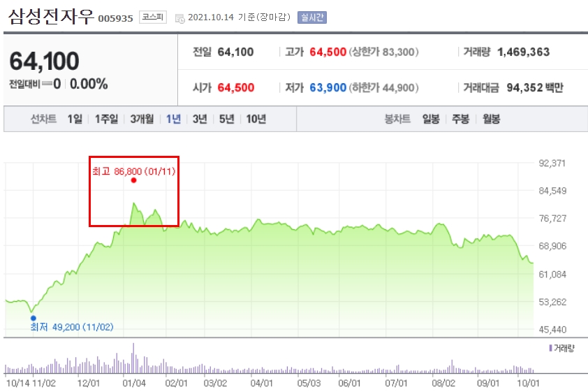Click the red 최고 86,800 peak marker dot
Image resolution: width=588 pixels, height=392 pixels.
pyautogui.click(x=133, y=180)
